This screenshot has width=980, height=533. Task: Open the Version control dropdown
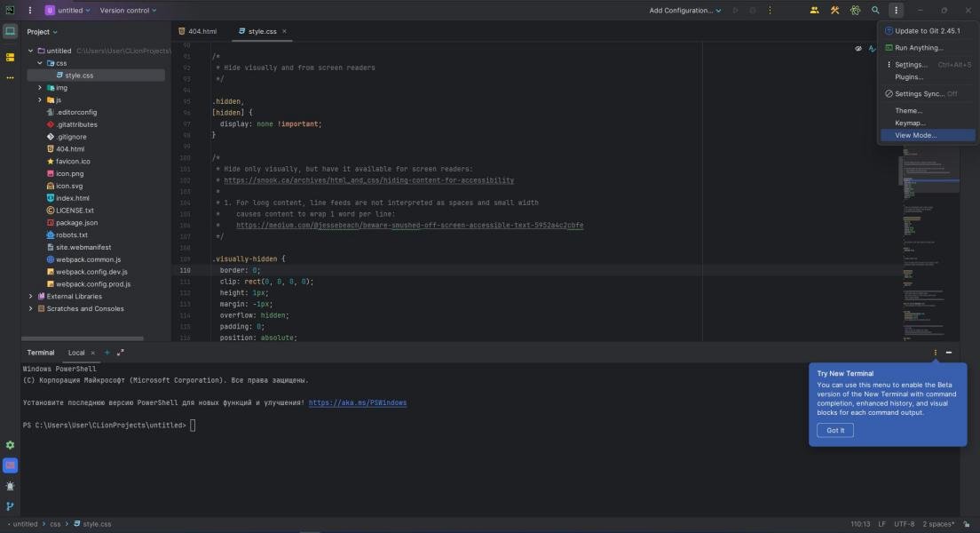pos(128,11)
